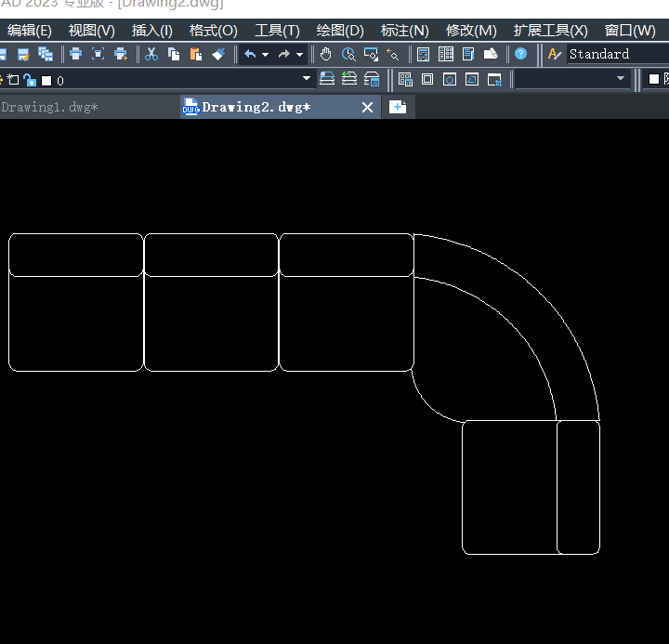The image size is (669, 644).
Task: Open the 工具(T) menu
Action: tap(277, 31)
